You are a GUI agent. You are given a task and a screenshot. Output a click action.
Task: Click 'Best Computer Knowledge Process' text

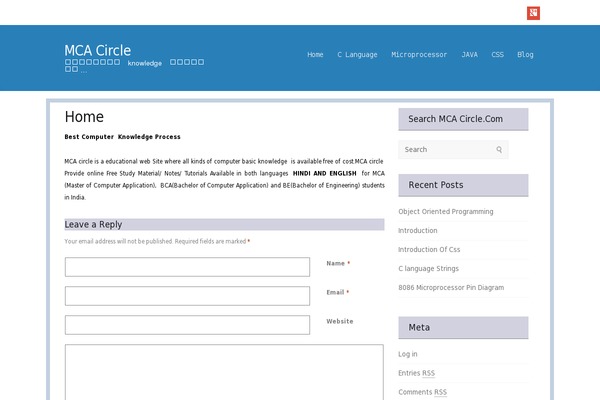122,137
